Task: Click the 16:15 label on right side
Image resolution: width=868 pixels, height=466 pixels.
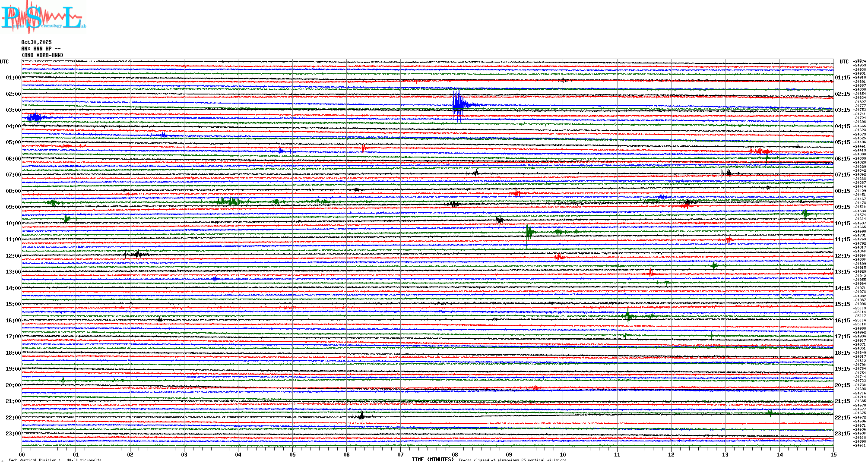Action: [x=842, y=321]
